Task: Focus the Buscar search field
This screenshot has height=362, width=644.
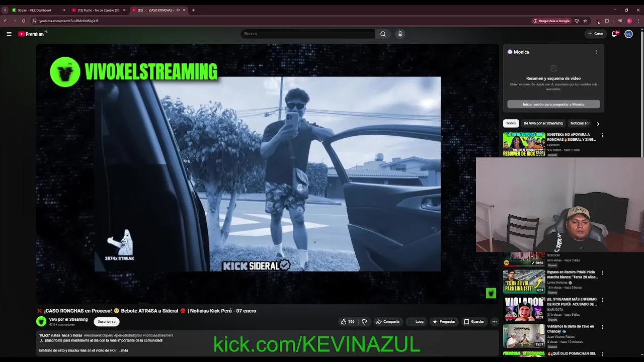Action: pos(308,34)
